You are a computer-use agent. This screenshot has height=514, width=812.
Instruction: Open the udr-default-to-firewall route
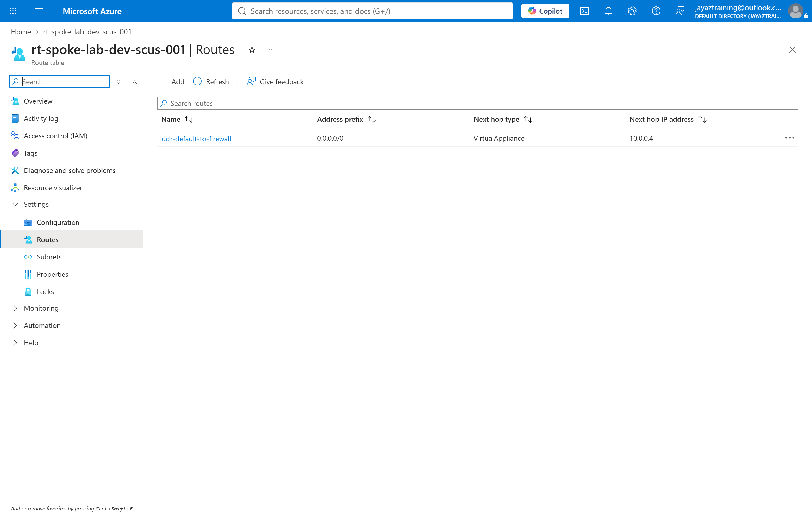pyautogui.click(x=196, y=139)
